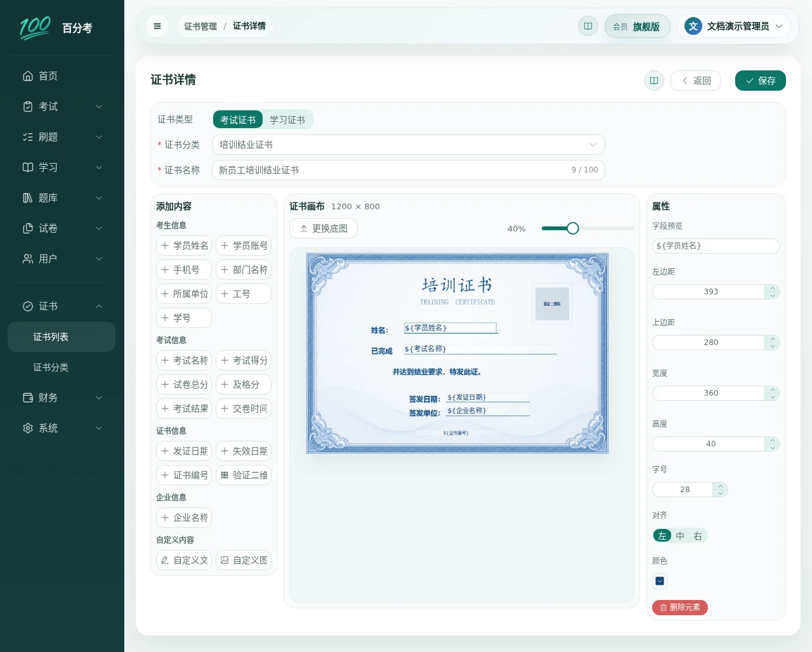The image size is (812, 652).
Task: Click the 题库 library icon in sidebar
Action: tap(28, 198)
